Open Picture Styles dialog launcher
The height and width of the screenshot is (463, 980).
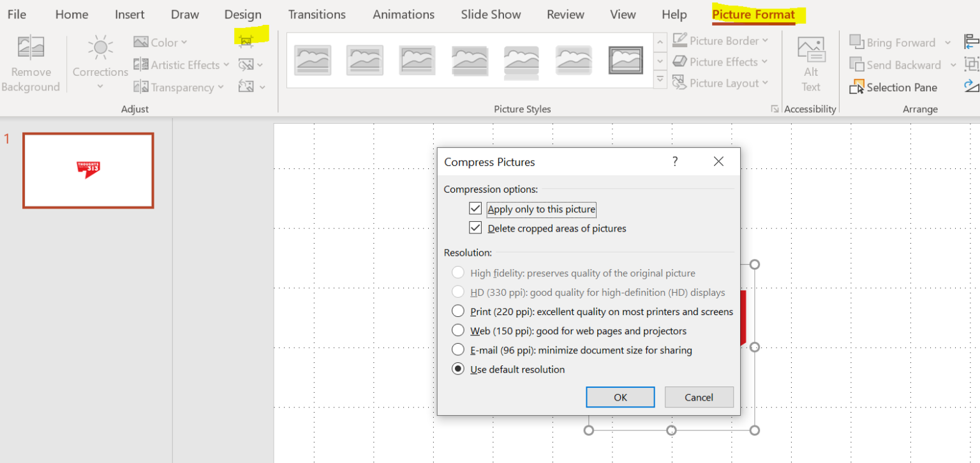pyautogui.click(x=775, y=110)
